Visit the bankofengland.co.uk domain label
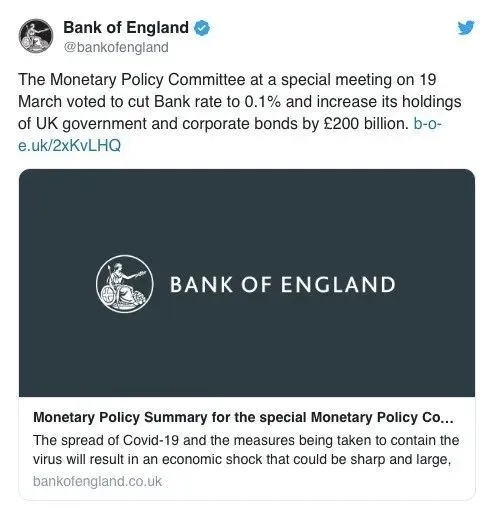The width and height of the screenshot is (495, 508). pyautogui.click(x=97, y=481)
